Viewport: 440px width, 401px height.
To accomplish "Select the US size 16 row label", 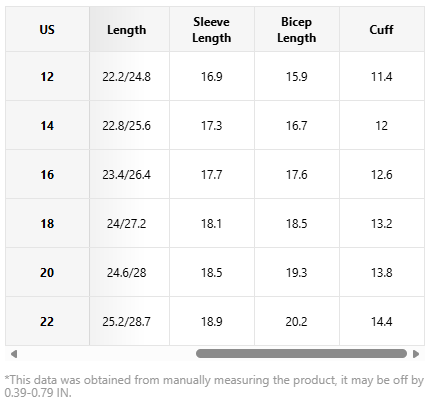I will [47, 174].
